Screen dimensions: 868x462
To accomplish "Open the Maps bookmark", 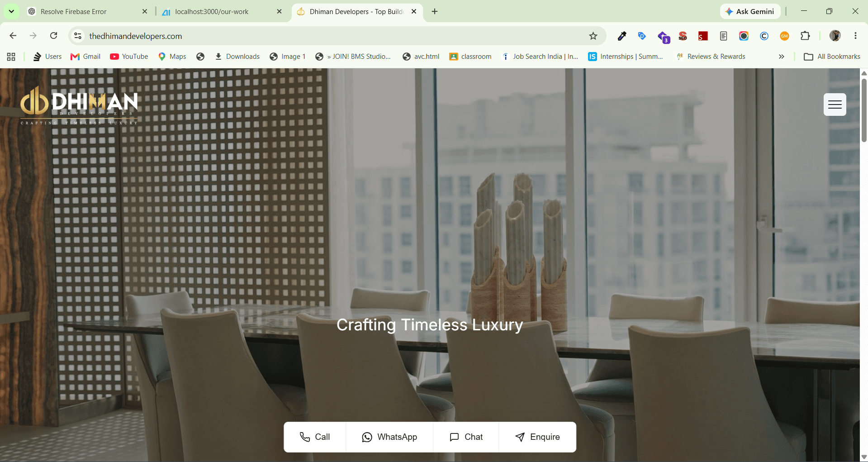I will pyautogui.click(x=172, y=57).
